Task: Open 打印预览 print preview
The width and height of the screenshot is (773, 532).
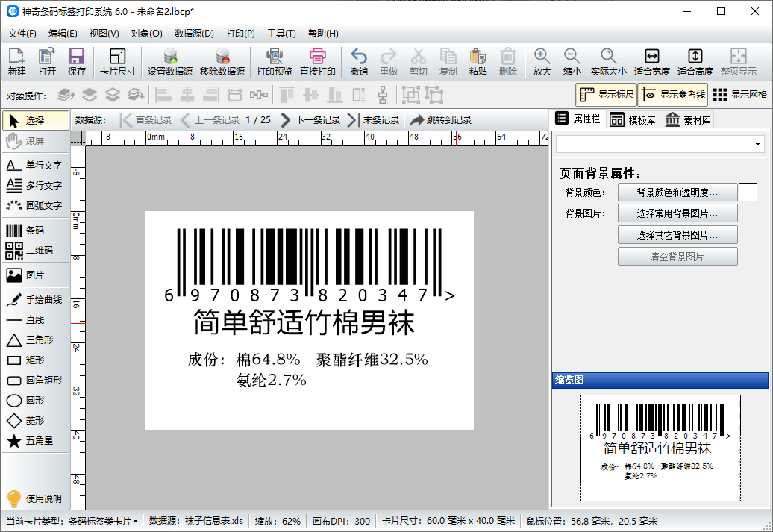Action: [275, 62]
